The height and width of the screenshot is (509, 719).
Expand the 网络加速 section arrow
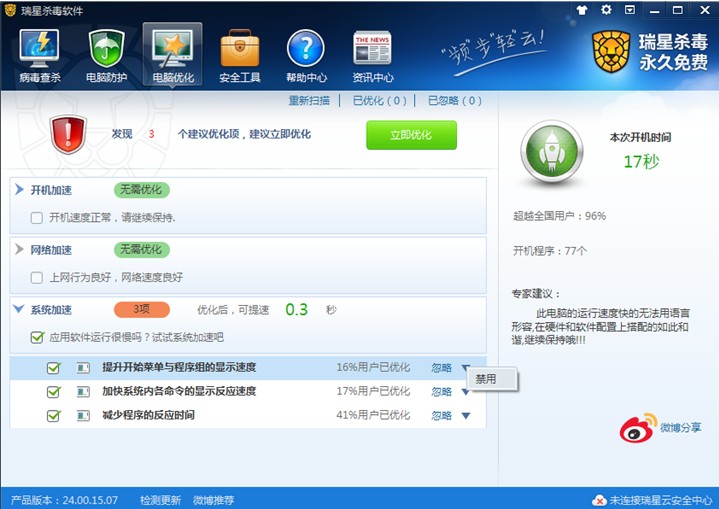click(x=19, y=249)
